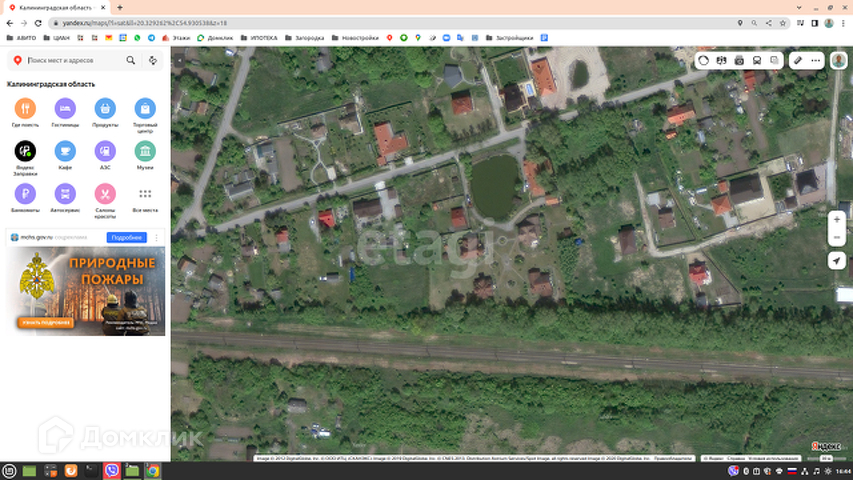Click the search magnifier in Yandex Maps panel
Image resolution: width=853 pixels, height=480 pixels.
pyautogui.click(x=131, y=60)
